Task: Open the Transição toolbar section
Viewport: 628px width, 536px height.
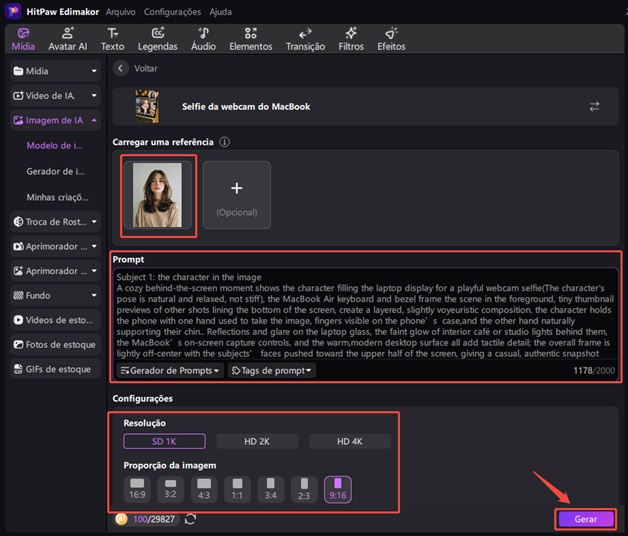Action: pyautogui.click(x=305, y=39)
